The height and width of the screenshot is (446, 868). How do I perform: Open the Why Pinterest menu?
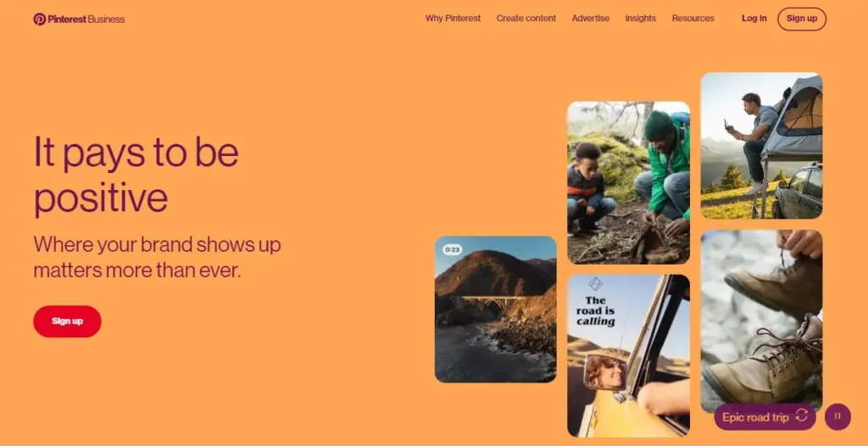(x=453, y=19)
